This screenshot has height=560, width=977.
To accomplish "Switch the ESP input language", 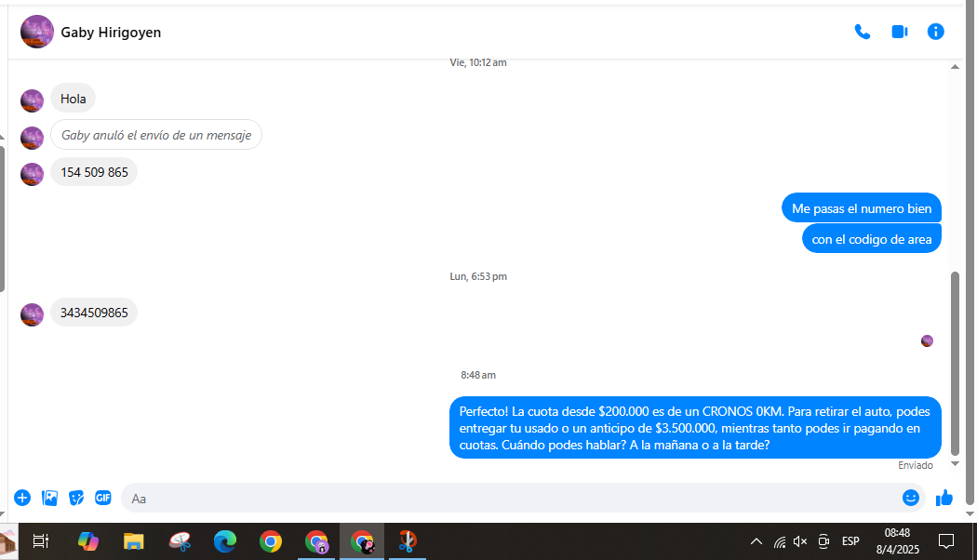I will coord(850,541).
